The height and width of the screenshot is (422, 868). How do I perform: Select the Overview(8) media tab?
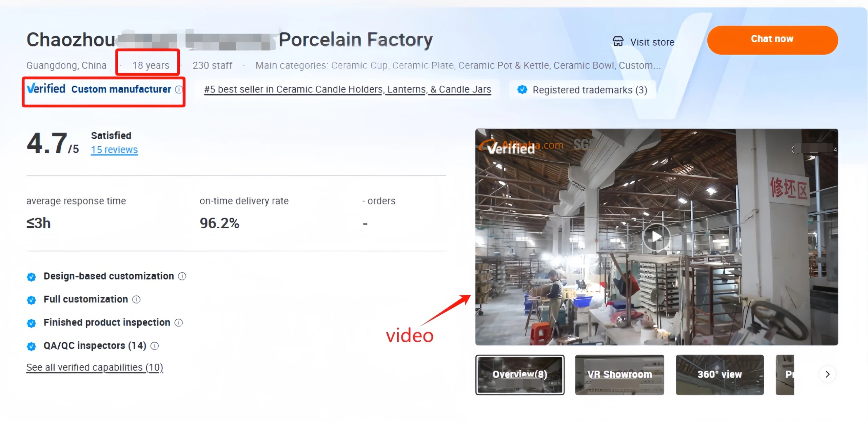click(520, 375)
